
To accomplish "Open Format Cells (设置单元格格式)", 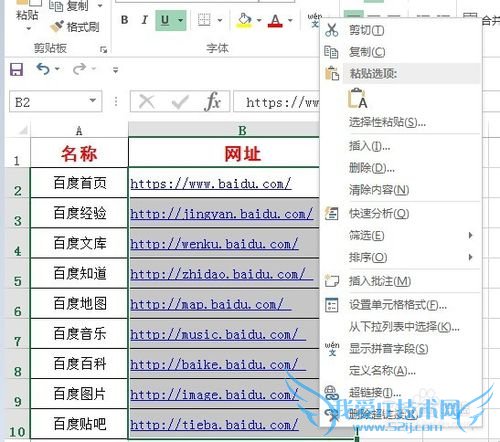I will [402, 305].
